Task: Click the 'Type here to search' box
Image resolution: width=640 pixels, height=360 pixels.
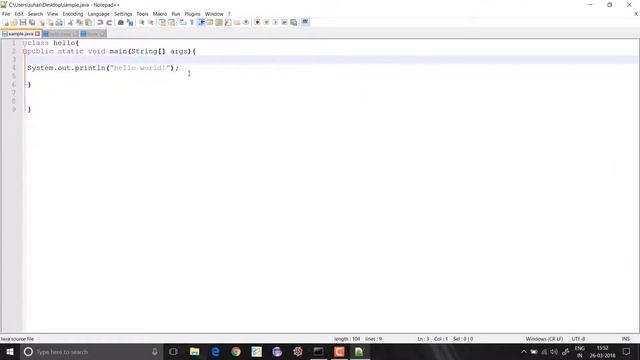Action: (92, 351)
